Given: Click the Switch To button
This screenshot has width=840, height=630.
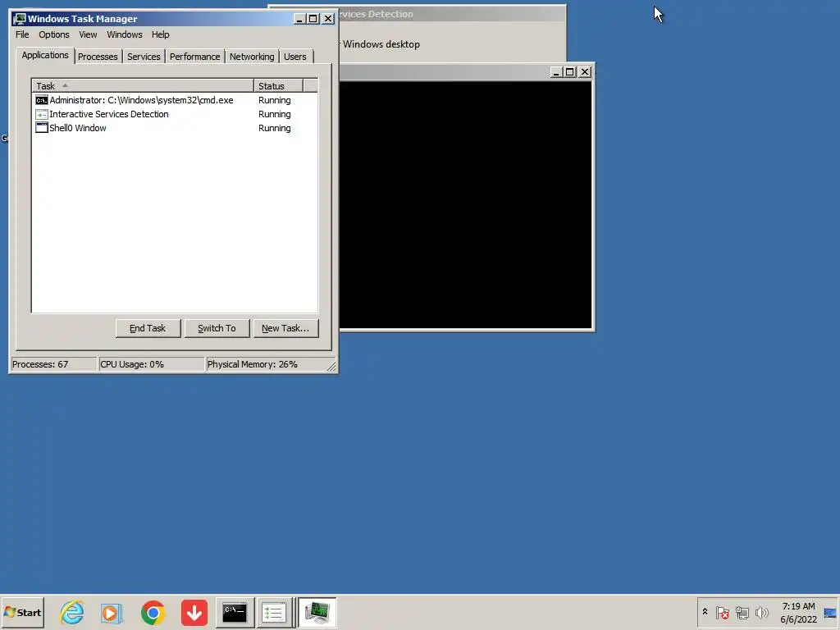Looking at the screenshot, I should 217,328.
